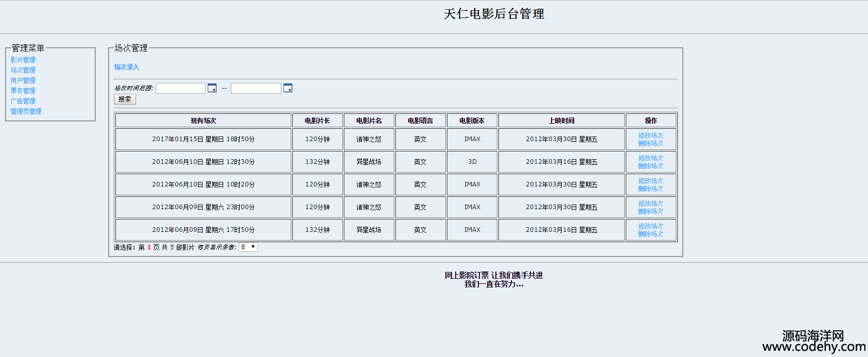Screen dimensions: 868x357
Task: Click the start time range input field
Action: tap(180, 88)
